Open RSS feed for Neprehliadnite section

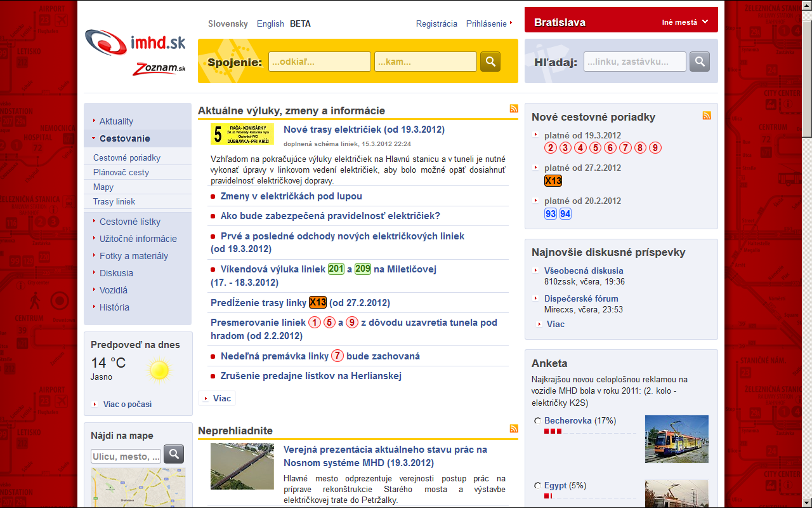click(x=514, y=429)
